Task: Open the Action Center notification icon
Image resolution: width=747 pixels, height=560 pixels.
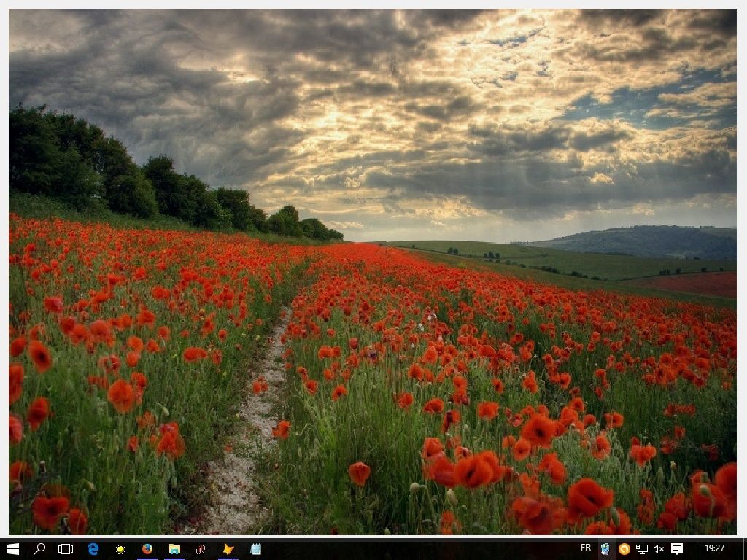Action: coord(678,551)
